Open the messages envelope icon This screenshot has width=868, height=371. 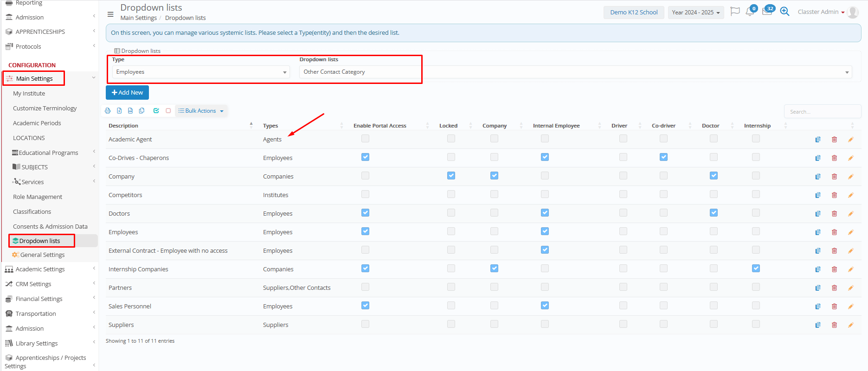[767, 12]
